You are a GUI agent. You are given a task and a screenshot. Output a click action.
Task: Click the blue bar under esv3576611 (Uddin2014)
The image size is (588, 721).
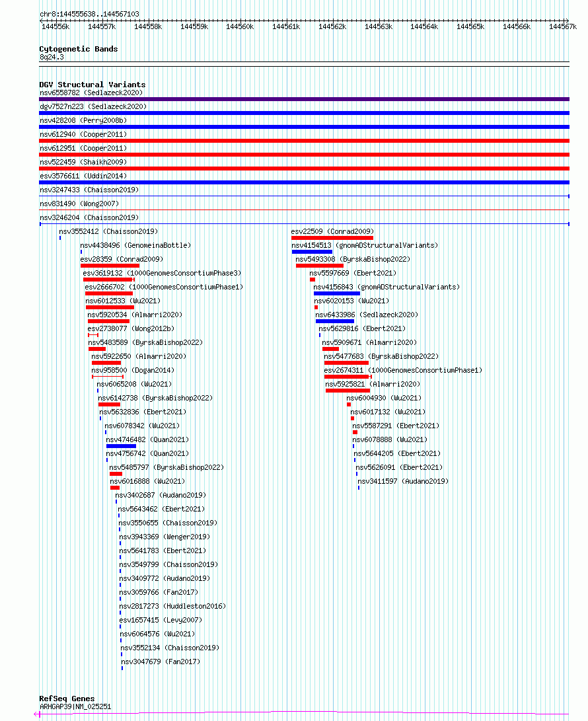coord(305,182)
